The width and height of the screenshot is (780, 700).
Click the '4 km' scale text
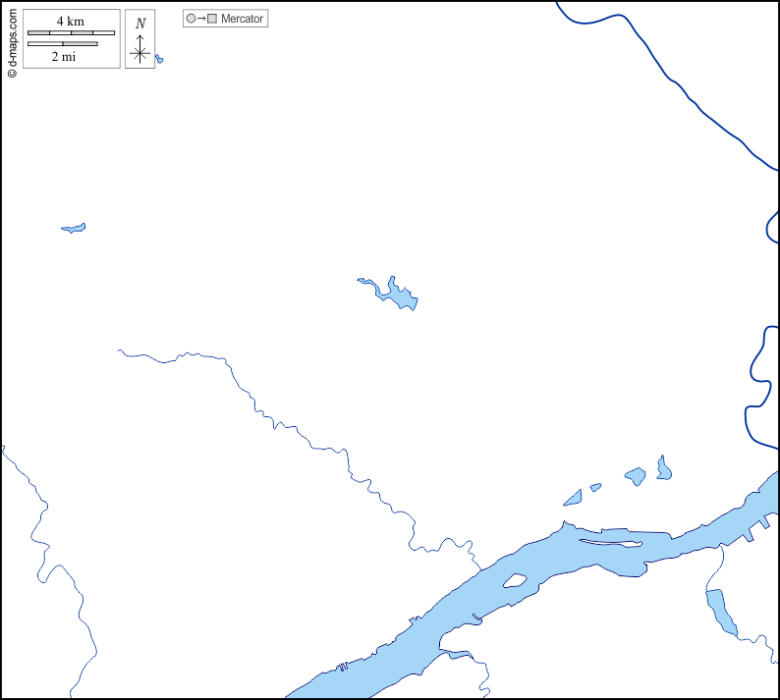70,21
